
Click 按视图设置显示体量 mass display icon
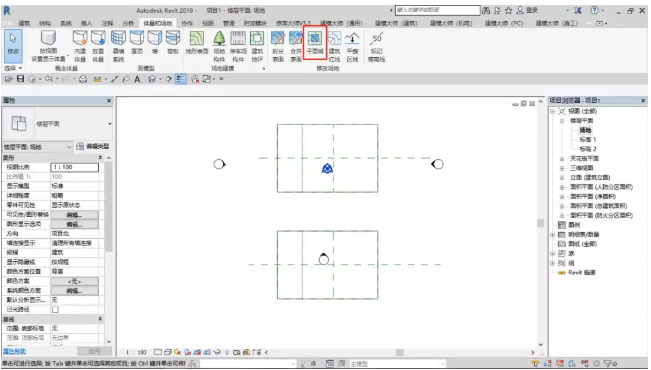pos(48,38)
